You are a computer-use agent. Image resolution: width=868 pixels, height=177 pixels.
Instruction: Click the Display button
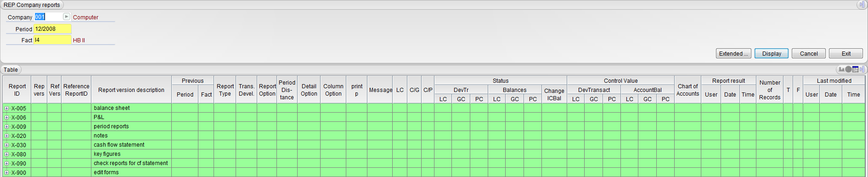(x=772, y=54)
